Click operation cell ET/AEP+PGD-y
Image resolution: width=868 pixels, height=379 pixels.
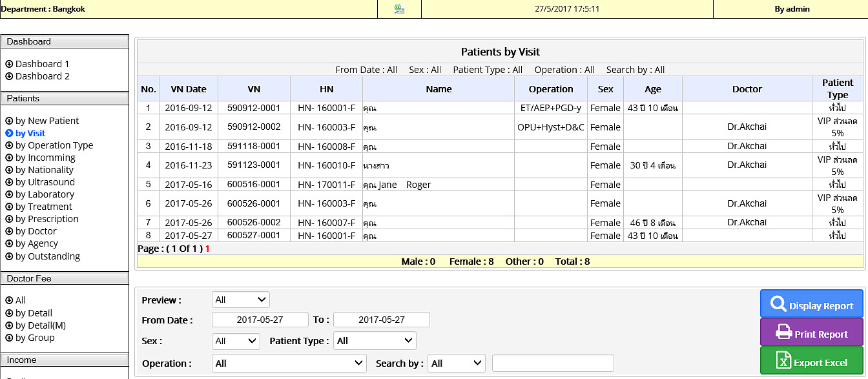point(551,108)
